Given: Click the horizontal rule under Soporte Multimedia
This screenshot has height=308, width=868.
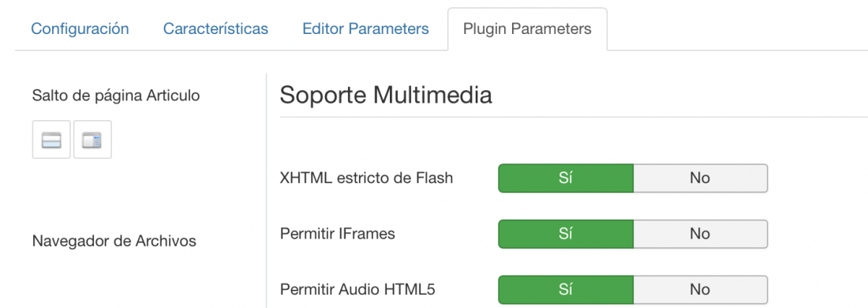Looking at the screenshot, I should click(x=574, y=117).
